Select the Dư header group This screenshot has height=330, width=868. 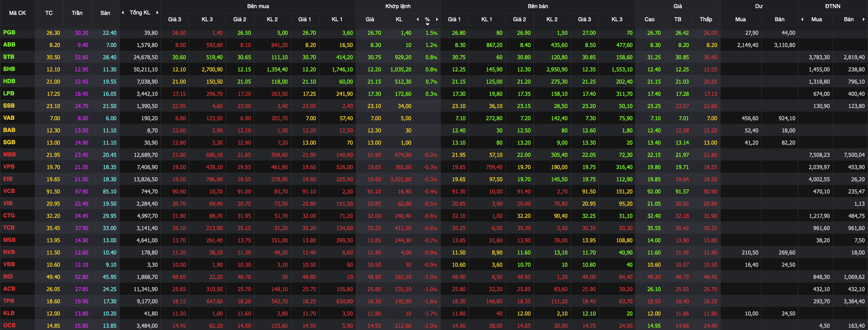click(759, 6)
